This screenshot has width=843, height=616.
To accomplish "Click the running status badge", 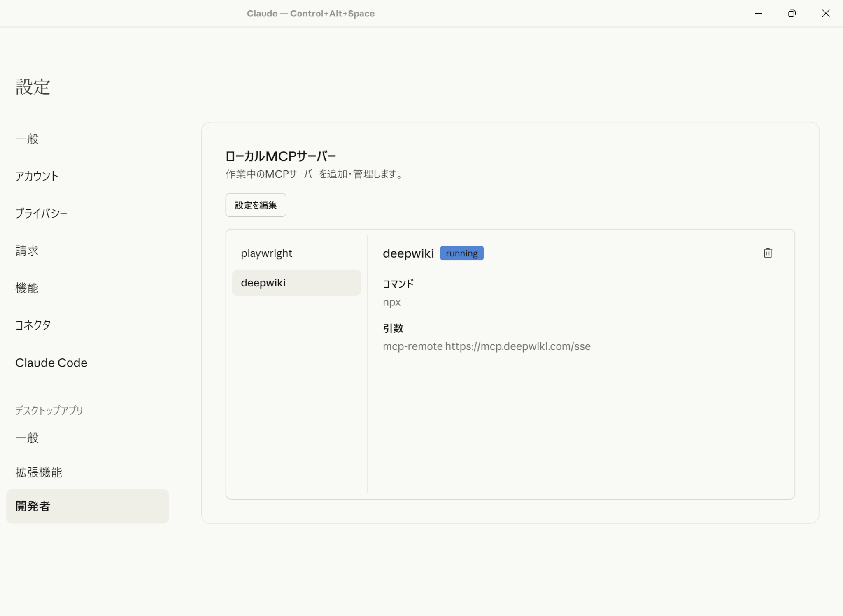I will [x=461, y=253].
